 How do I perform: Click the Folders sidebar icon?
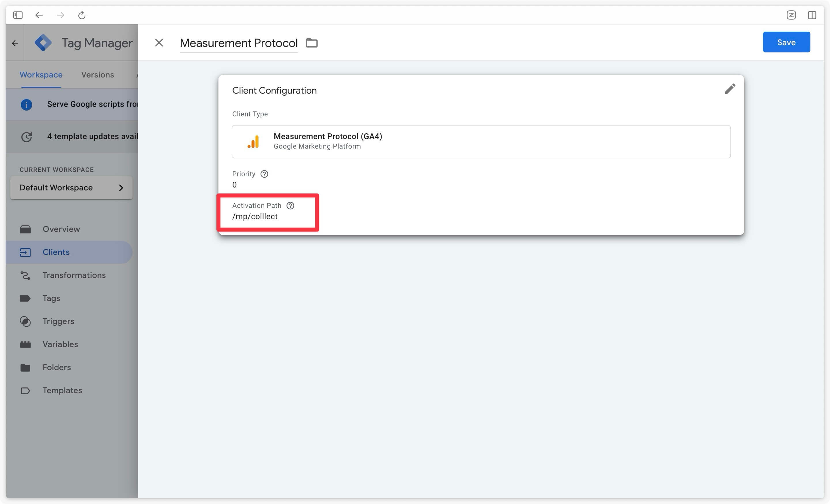[25, 368]
